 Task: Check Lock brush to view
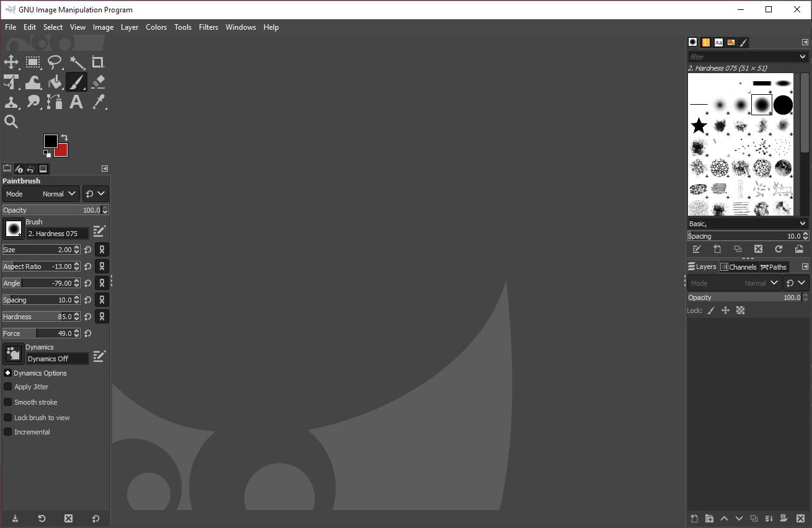point(8,418)
